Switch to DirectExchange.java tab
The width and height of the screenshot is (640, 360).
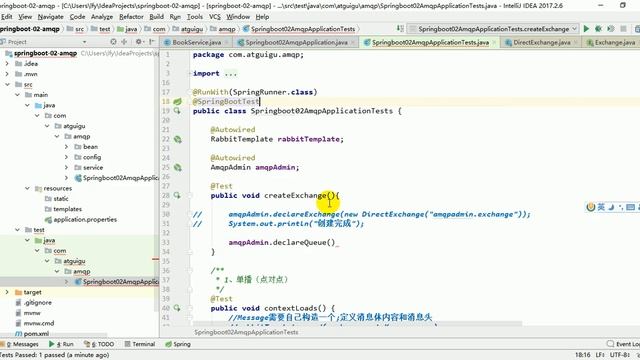click(x=542, y=42)
